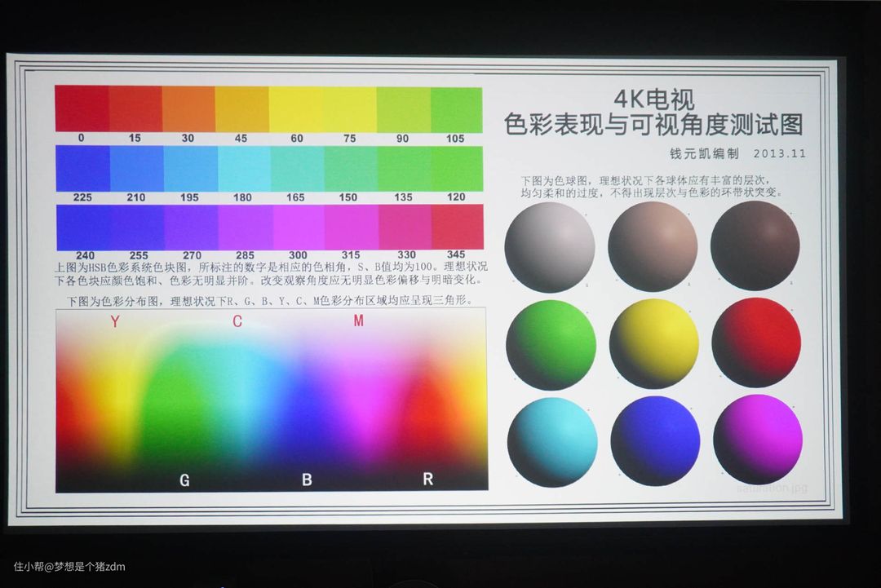Click the crimson block labeled 345
This screenshot has width=881, height=588.
[457, 228]
